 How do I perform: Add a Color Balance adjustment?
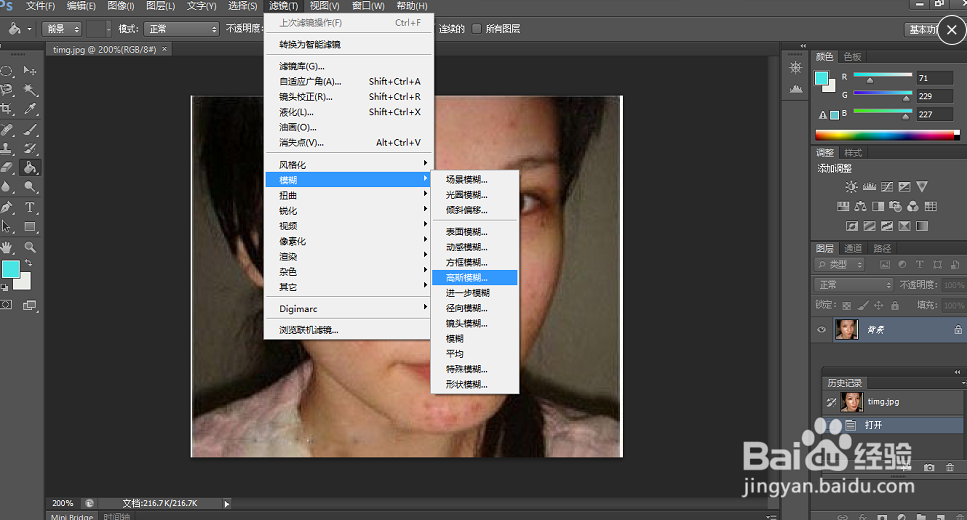point(860,207)
